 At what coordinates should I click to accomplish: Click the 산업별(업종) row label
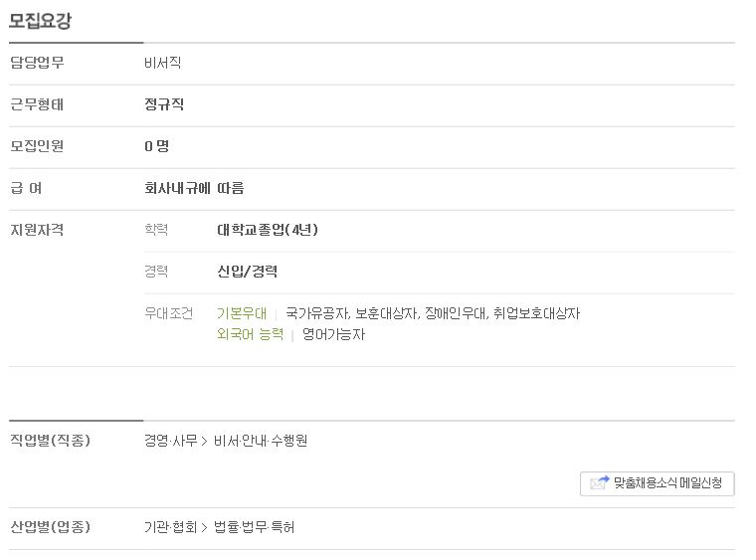[50, 527]
